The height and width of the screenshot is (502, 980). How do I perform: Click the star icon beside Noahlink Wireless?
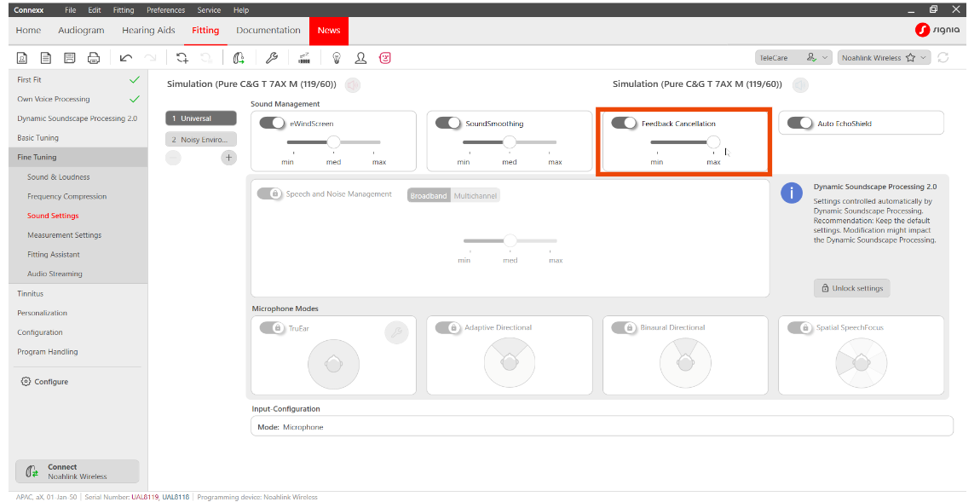[911, 57]
